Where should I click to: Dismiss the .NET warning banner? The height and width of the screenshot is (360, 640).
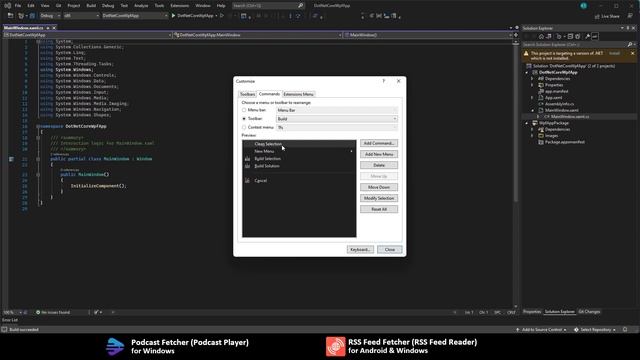click(x=633, y=53)
